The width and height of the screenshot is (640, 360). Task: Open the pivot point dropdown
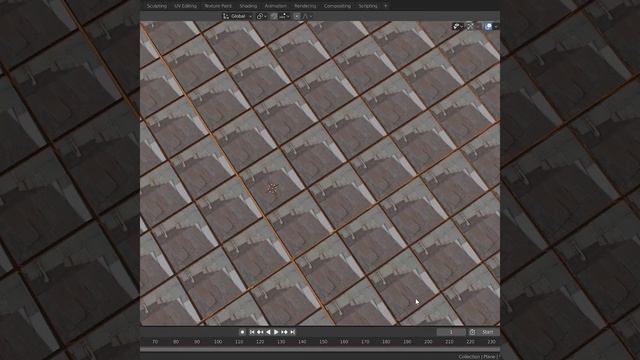[x=262, y=16]
